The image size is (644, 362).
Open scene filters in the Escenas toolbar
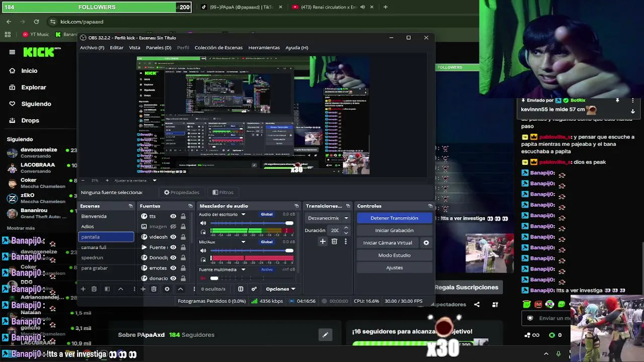coord(107,289)
